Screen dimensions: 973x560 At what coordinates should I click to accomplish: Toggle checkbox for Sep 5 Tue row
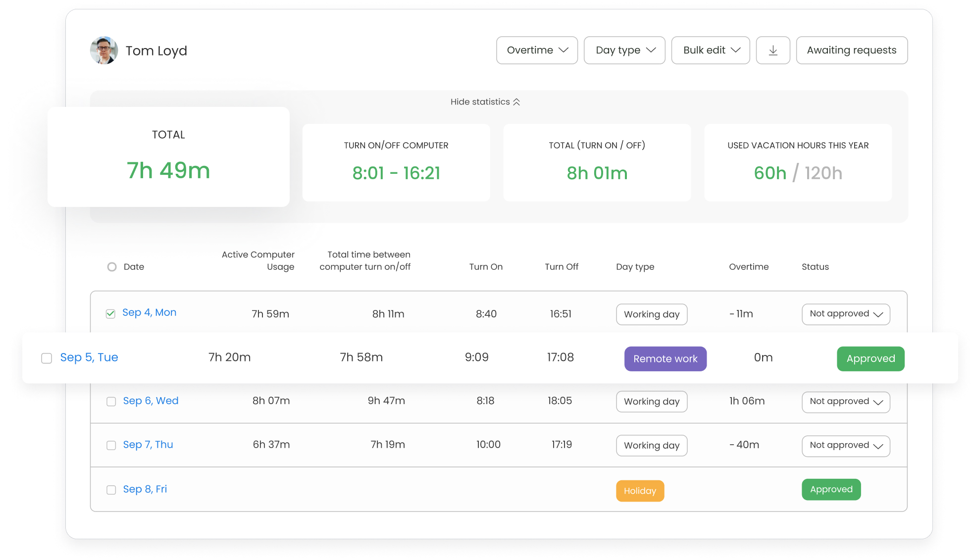pos(46,357)
